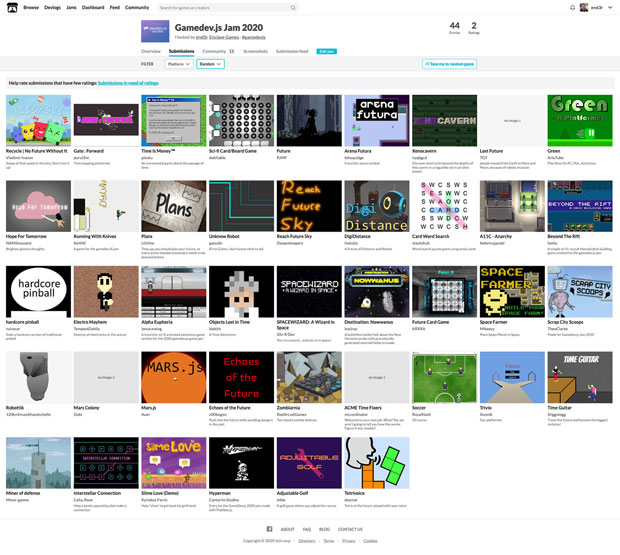Go to Submission feed tab
This screenshot has height=555, width=620.
[292, 50]
